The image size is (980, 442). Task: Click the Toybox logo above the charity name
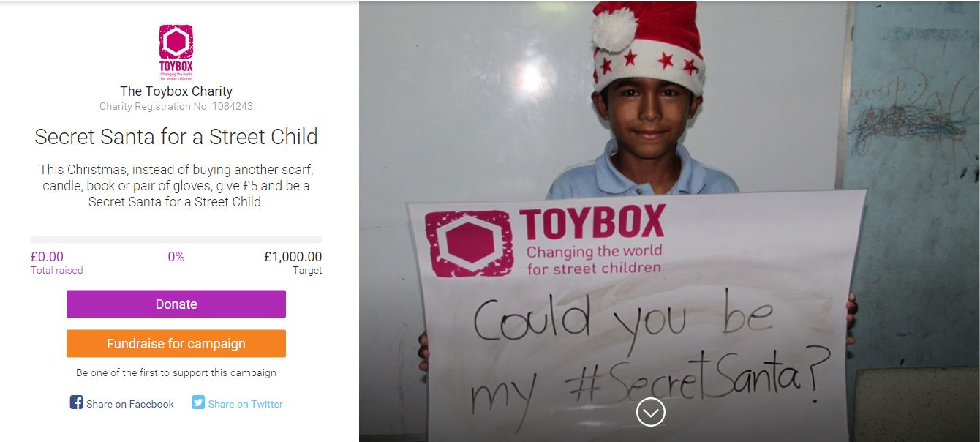(x=176, y=52)
